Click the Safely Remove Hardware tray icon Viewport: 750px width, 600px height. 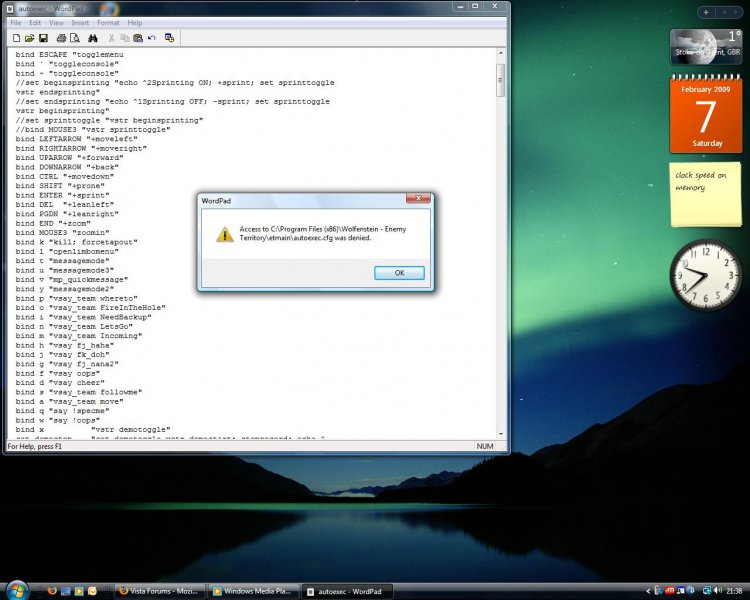pyautogui.click(x=659, y=590)
